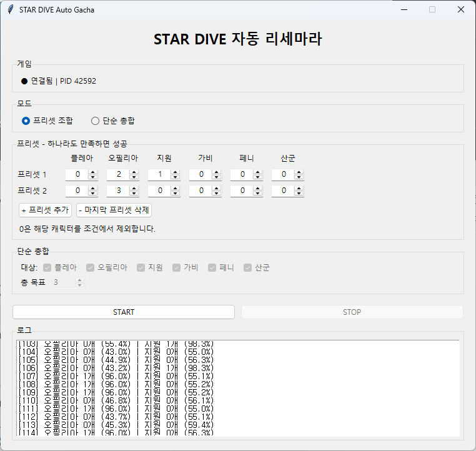Screen dimensions: 476x451
Task: Toggle the 산군 target checkbox
Action: [x=247, y=267]
